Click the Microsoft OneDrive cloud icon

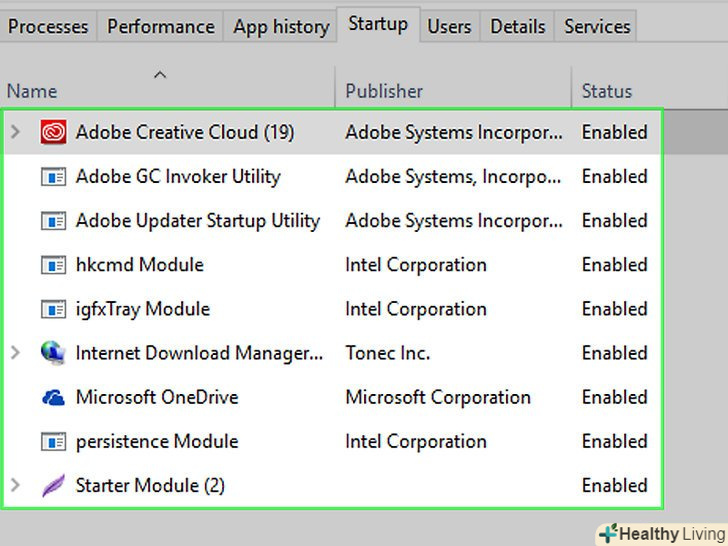pyautogui.click(x=53, y=397)
